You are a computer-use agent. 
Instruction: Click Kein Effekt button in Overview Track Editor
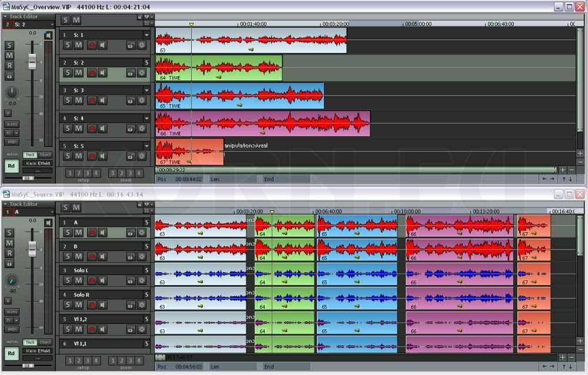point(38,163)
